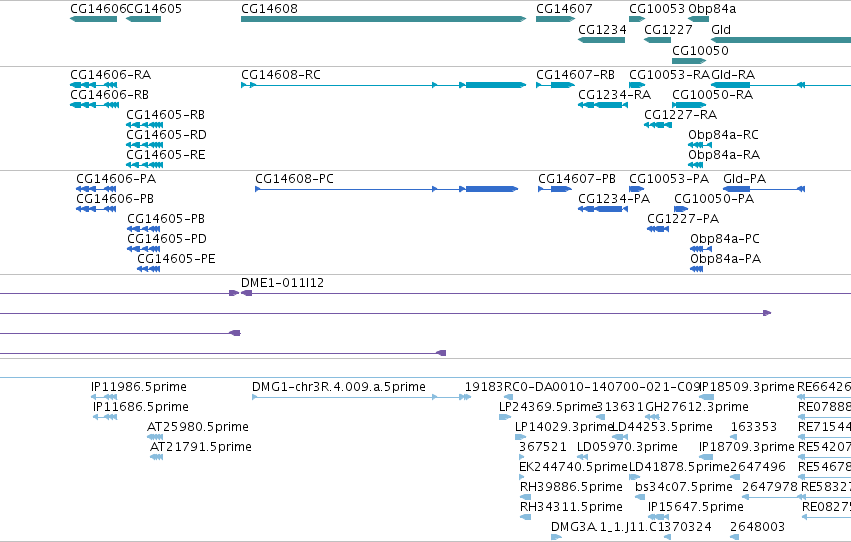This screenshot has width=851, height=542.
Task: Select transcript CG1234-RA
Action: [x=603, y=105]
